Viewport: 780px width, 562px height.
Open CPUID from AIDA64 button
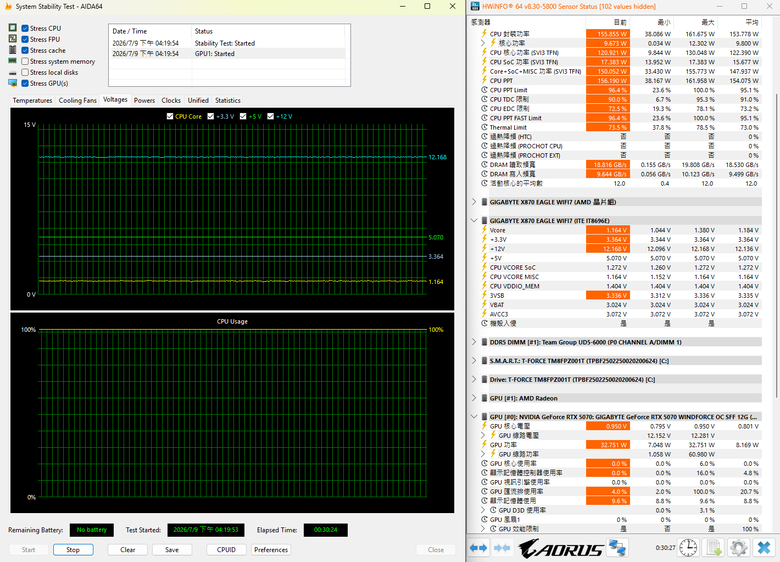coord(226,550)
